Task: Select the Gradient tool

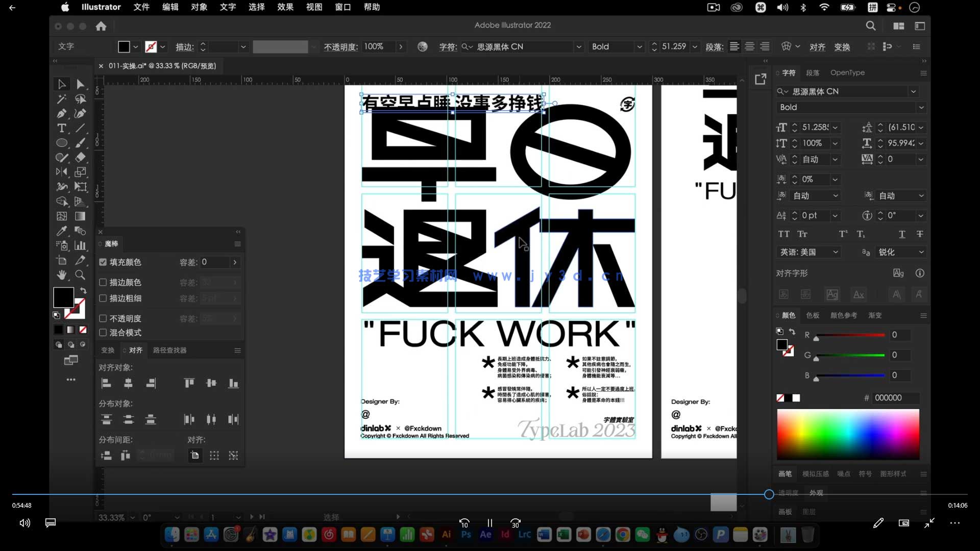Action: point(80,216)
